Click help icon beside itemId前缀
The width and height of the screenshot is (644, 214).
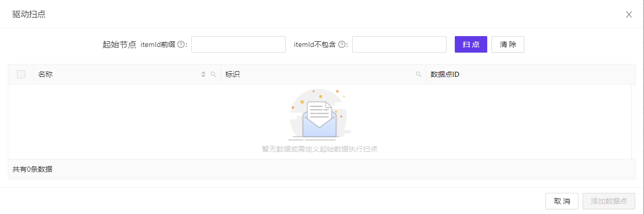point(181,44)
